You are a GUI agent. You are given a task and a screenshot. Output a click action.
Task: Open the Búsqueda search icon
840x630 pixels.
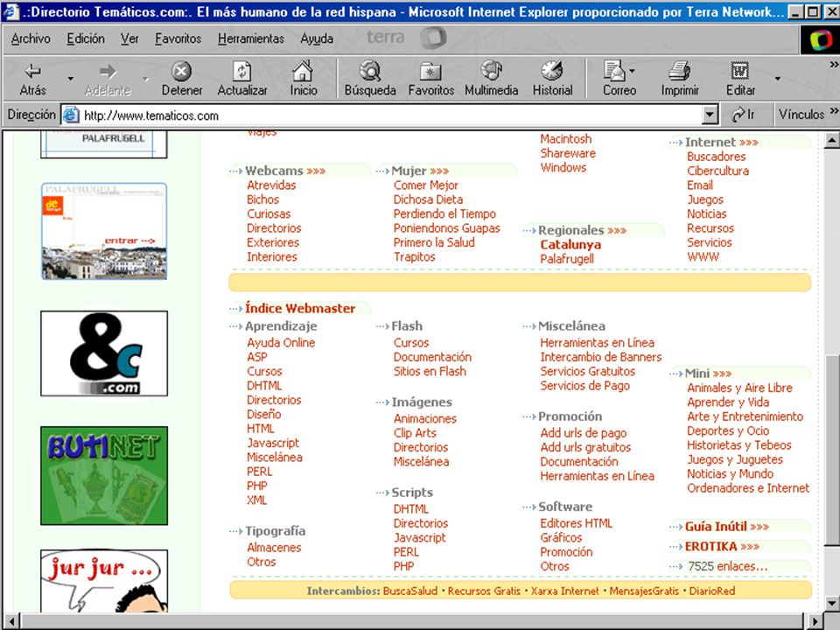tap(370, 71)
